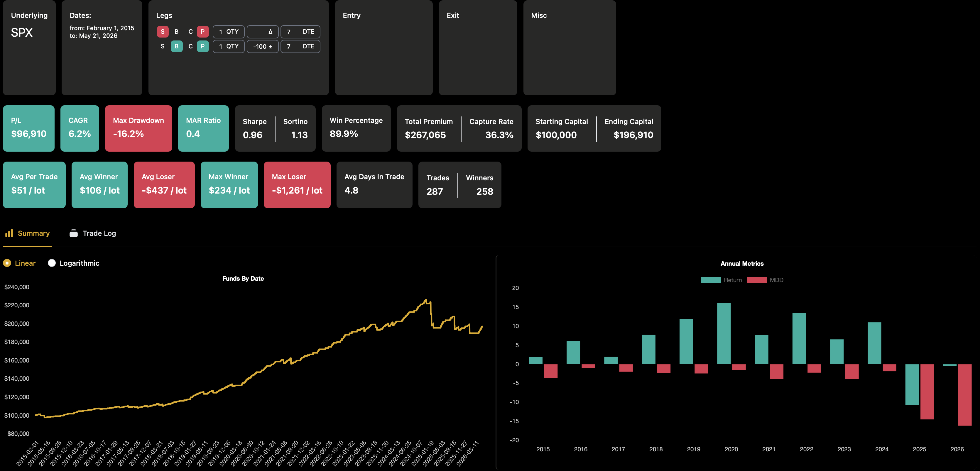The image size is (980, 471).
Task: Toggle S (sell) on second leg
Action: tap(163, 46)
